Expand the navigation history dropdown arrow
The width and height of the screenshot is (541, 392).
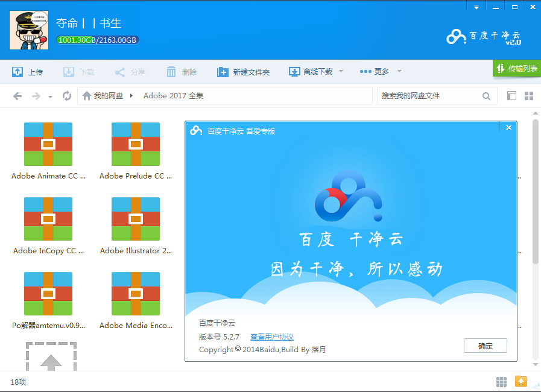point(51,97)
